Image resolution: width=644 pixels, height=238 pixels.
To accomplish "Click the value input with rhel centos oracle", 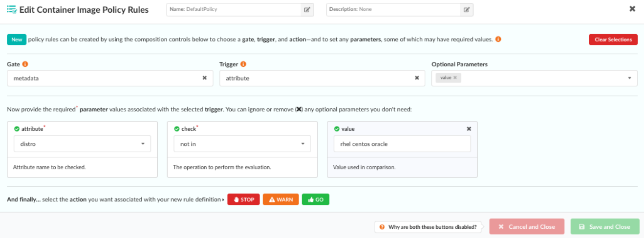I will click(402, 144).
